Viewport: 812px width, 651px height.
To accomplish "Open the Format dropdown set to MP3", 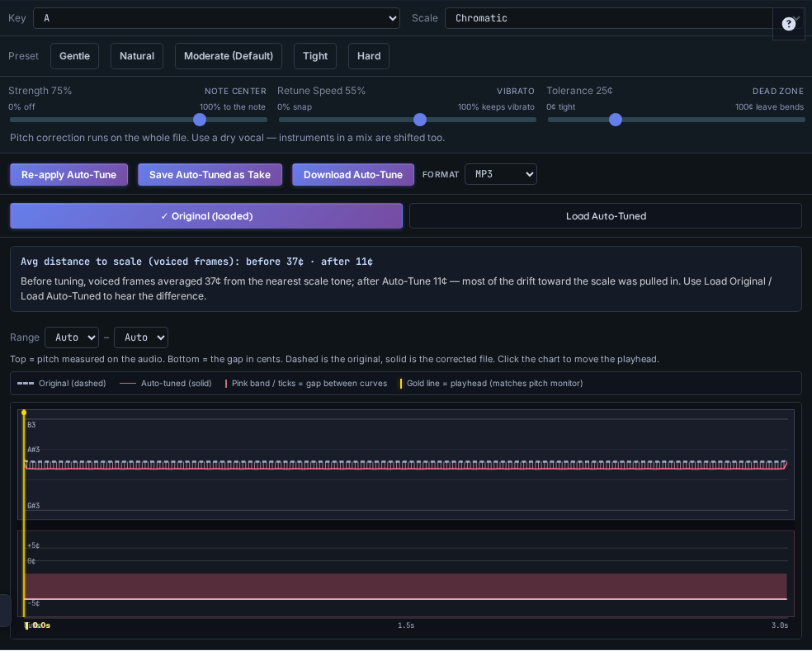I will [501, 174].
